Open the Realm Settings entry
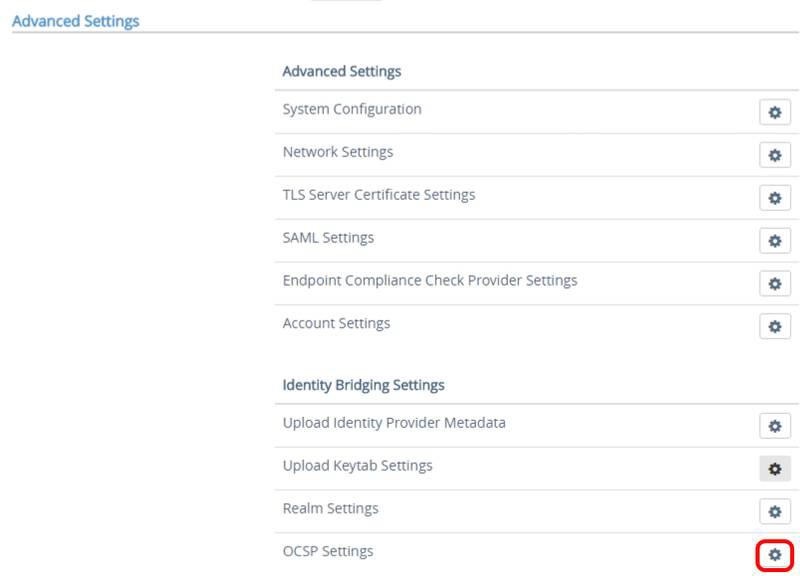800x576 pixels. (x=330, y=508)
